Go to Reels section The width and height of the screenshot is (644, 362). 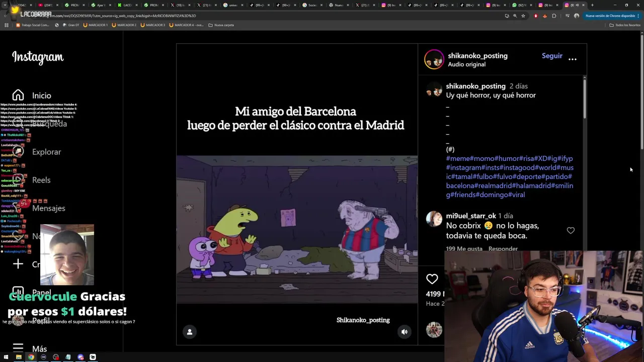pyautogui.click(x=41, y=180)
